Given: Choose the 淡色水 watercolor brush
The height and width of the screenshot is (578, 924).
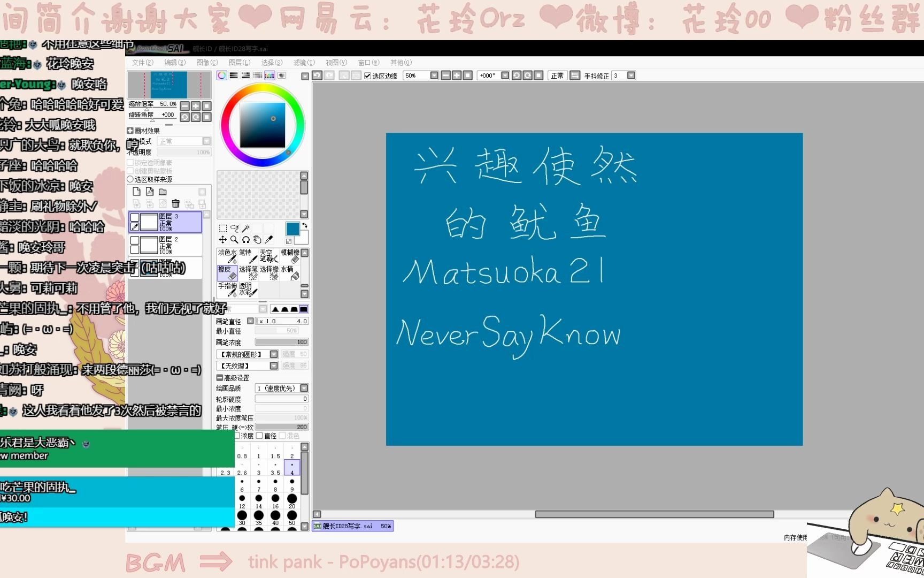Looking at the screenshot, I should click(227, 256).
